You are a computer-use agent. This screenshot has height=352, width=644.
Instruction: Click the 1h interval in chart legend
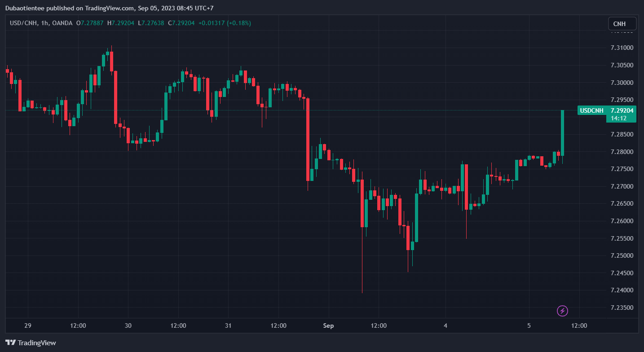[44, 23]
